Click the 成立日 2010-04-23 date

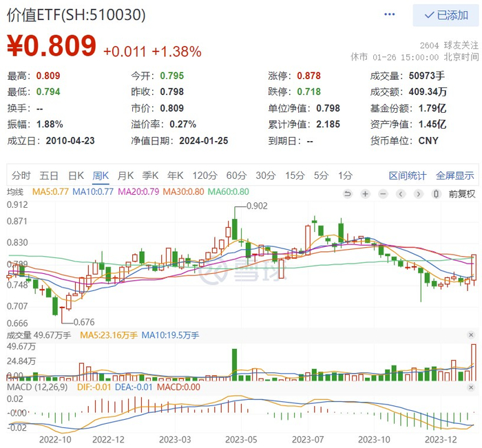click(x=70, y=140)
